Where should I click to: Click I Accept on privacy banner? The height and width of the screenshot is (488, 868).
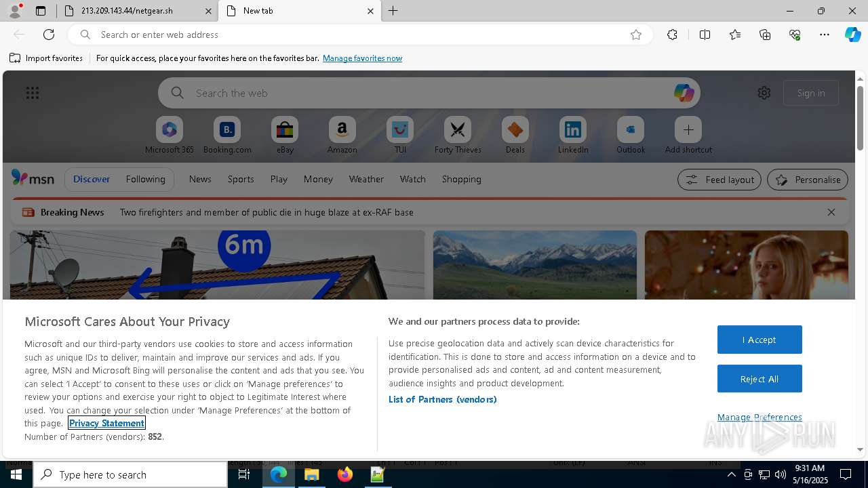pos(759,340)
